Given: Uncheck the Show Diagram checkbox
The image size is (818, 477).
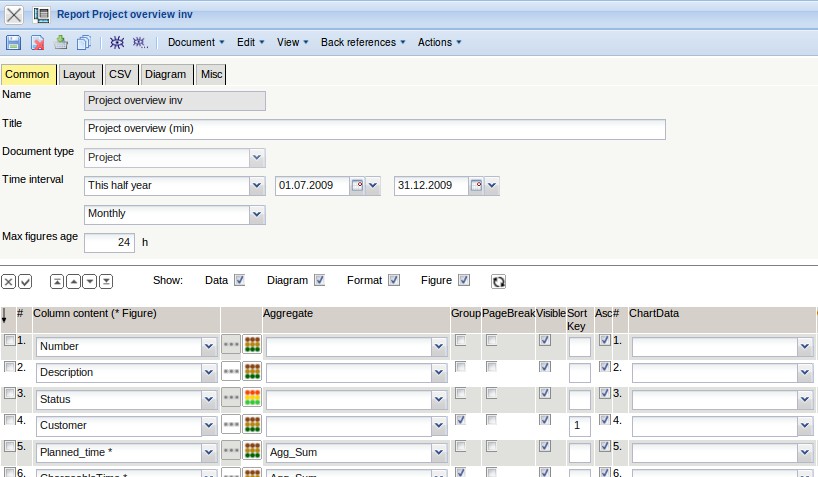Looking at the screenshot, I should pos(320,281).
